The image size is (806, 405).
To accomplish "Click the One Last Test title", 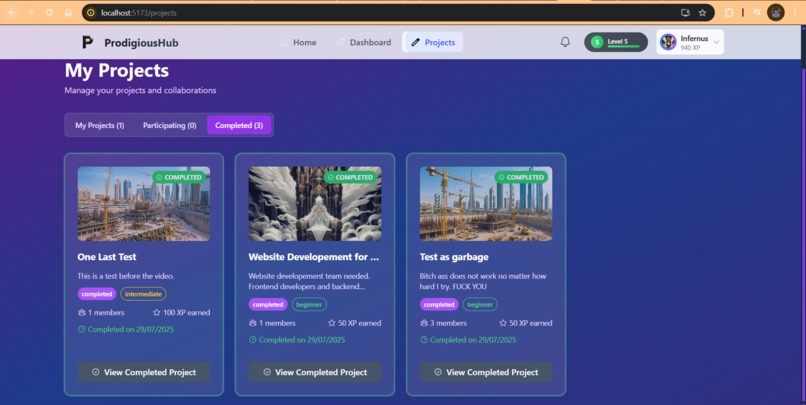I will (107, 257).
